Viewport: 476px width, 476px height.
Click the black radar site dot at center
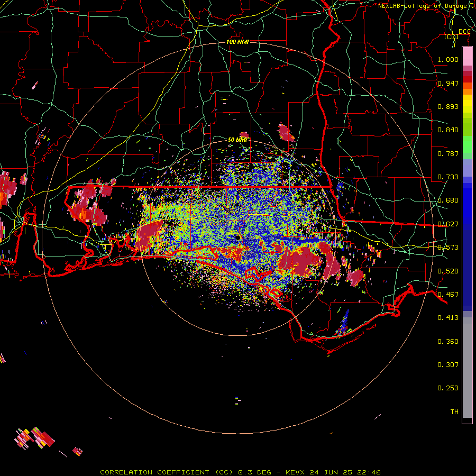point(237,237)
